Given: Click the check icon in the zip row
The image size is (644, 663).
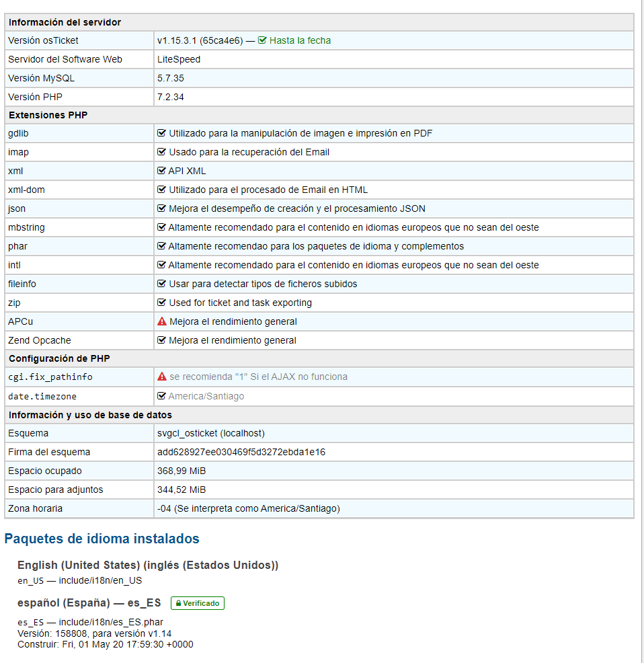Looking at the screenshot, I should 161,303.
